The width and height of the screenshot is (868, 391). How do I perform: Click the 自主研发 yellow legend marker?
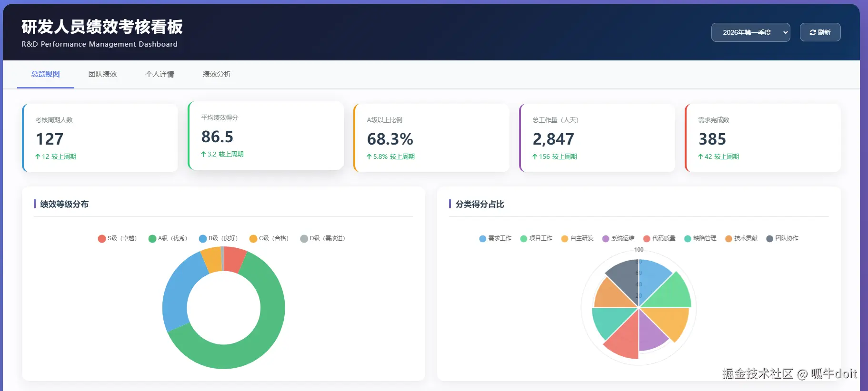point(565,238)
